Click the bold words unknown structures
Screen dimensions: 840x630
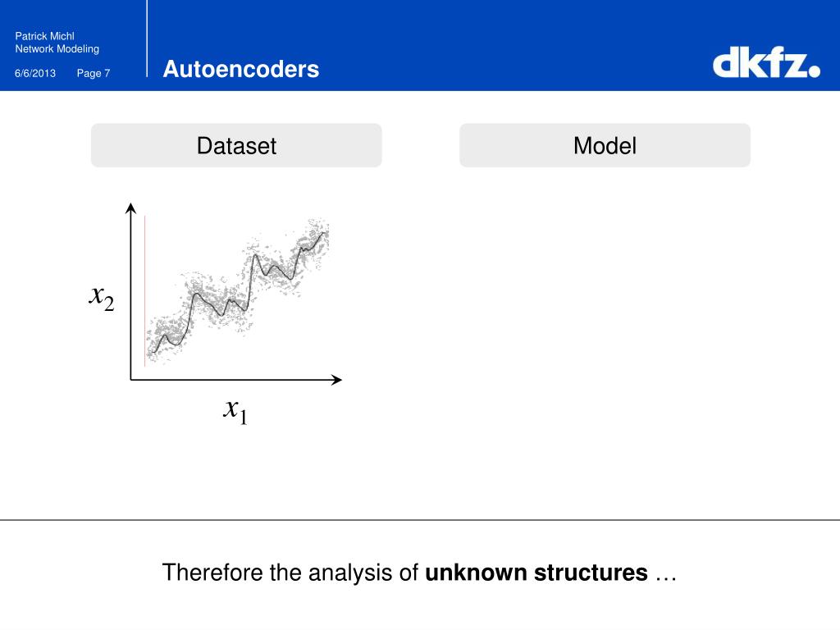(x=536, y=572)
